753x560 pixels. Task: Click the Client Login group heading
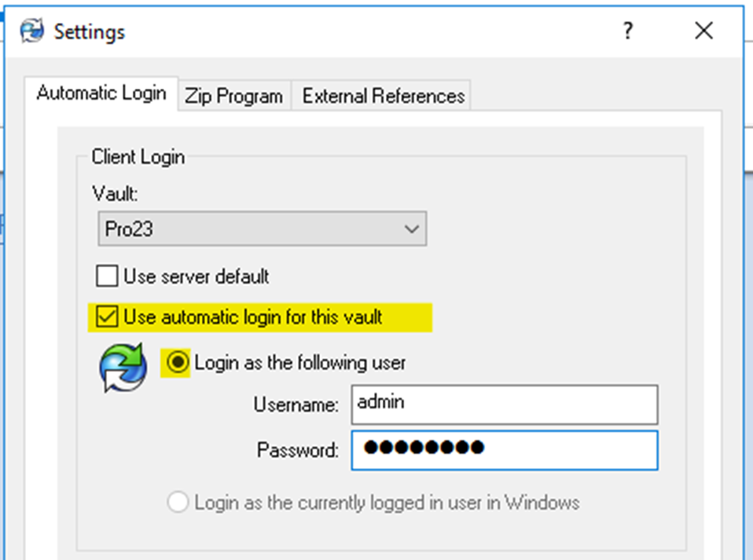coord(137,156)
